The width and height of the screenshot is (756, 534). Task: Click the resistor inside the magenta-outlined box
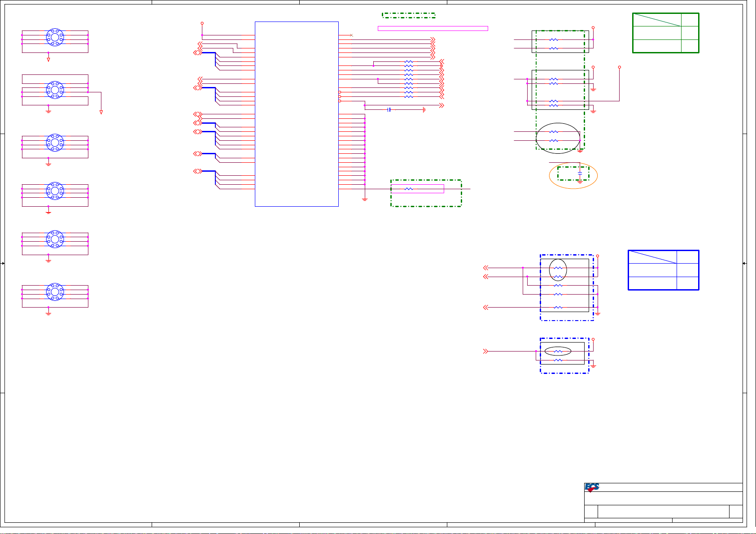(x=408, y=189)
